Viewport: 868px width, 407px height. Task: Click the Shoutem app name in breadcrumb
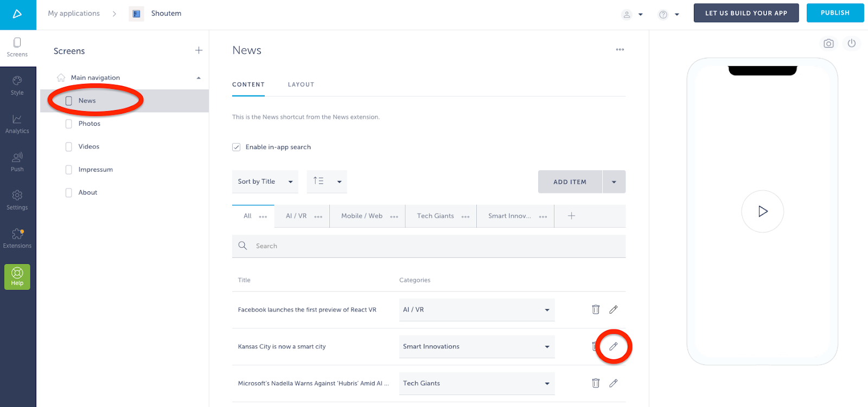pos(167,14)
